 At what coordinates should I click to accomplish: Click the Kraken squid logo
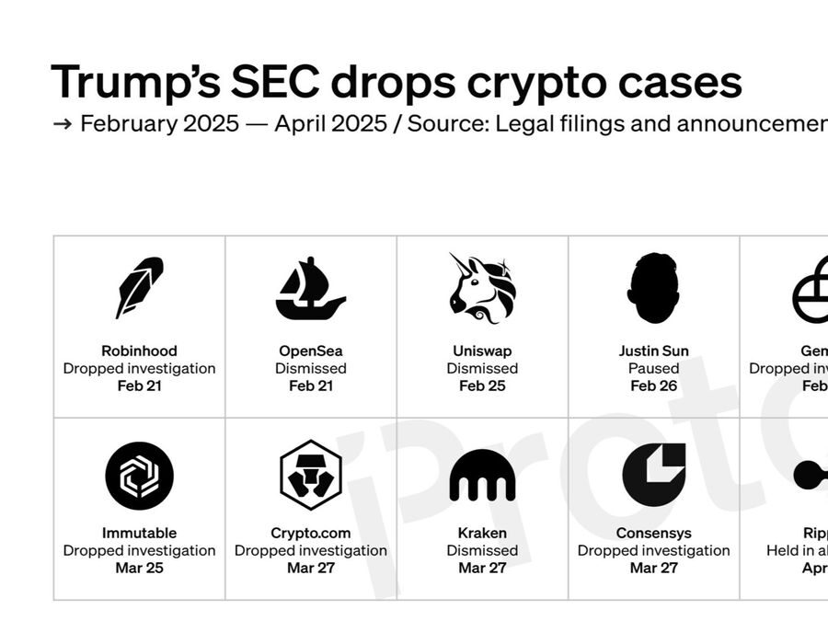[x=482, y=476]
